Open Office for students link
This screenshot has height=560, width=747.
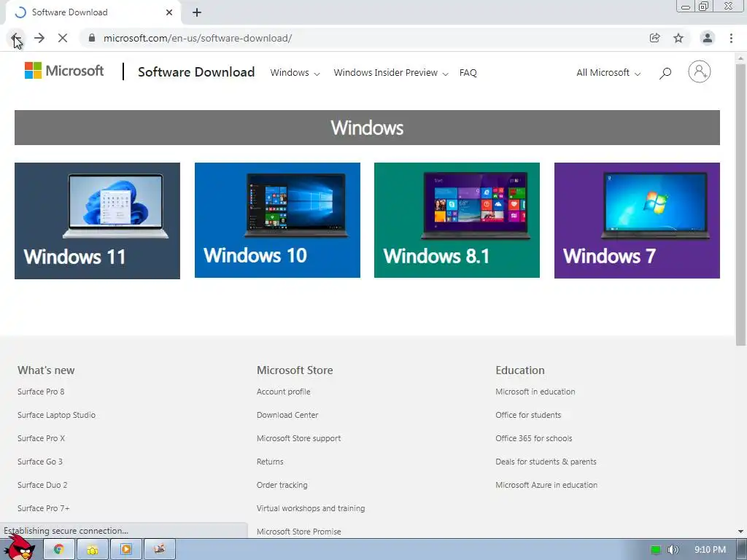(x=528, y=415)
